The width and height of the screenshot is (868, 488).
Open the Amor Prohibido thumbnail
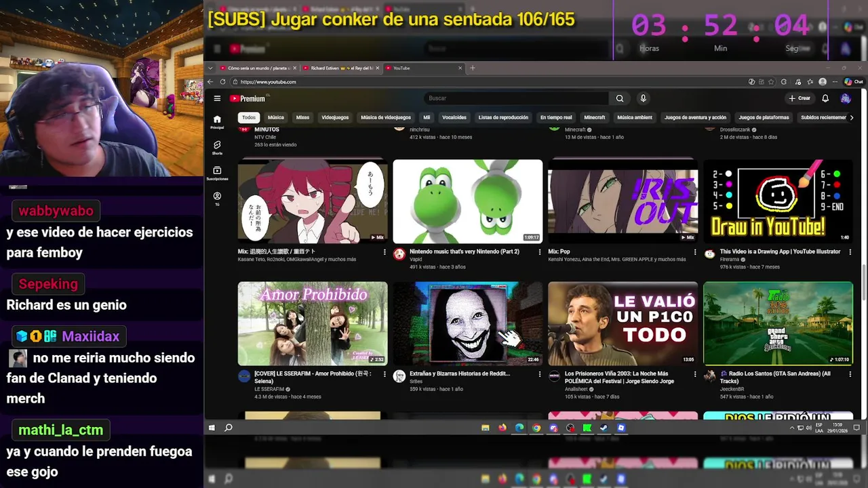313,323
